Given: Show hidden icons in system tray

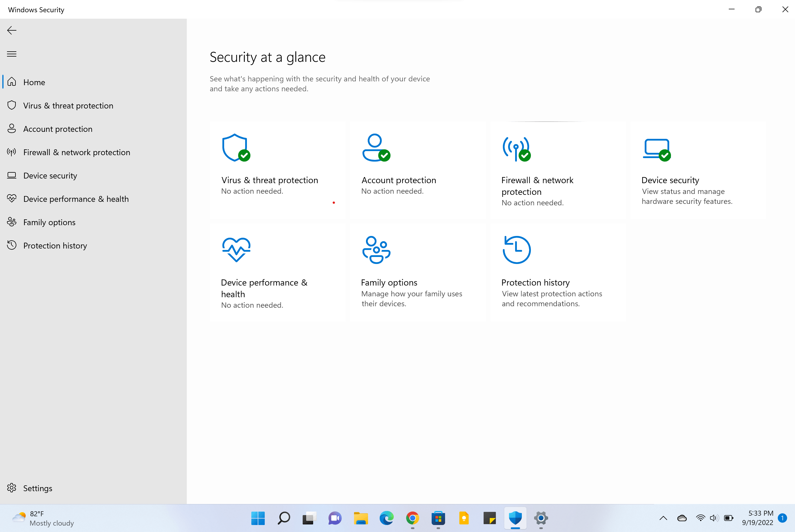Looking at the screenshot, I should click(x=663, y=518).
